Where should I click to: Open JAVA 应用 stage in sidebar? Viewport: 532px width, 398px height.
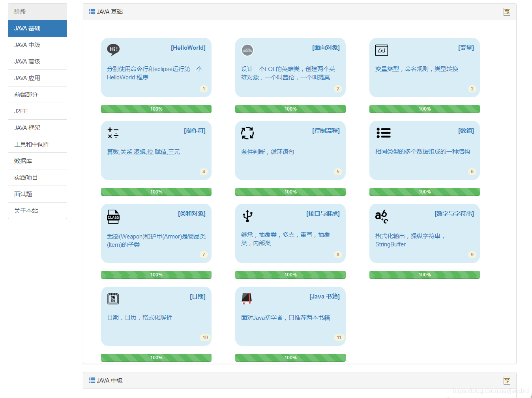click(37, 78)
